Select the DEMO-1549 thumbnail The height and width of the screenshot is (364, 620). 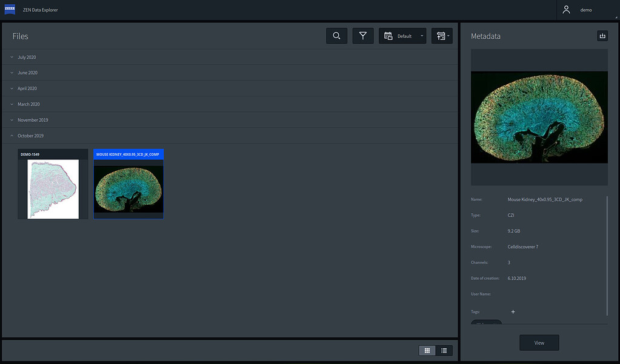[52, 184]
